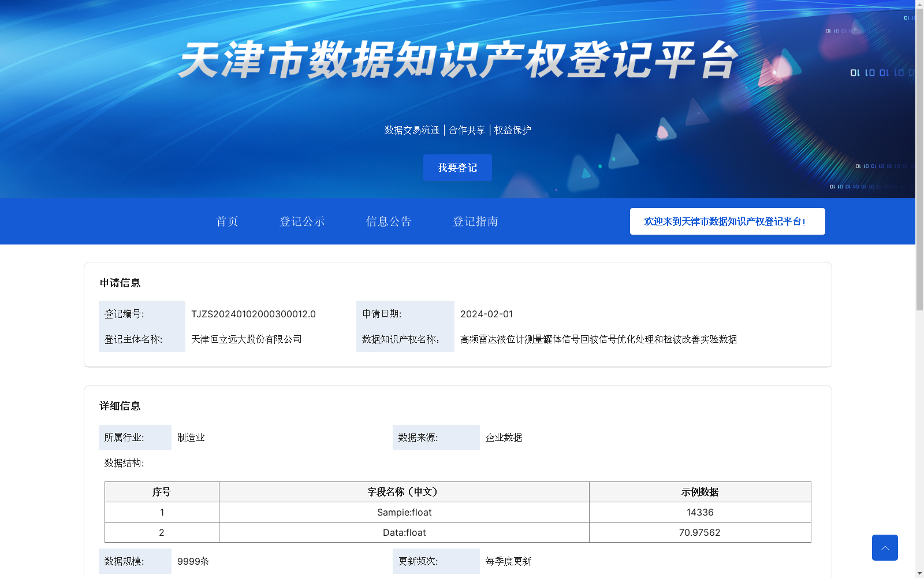The height and width of the screenshot is (578, 924).
Task: Click the 数据结构 label
Action: coord(124,463)
